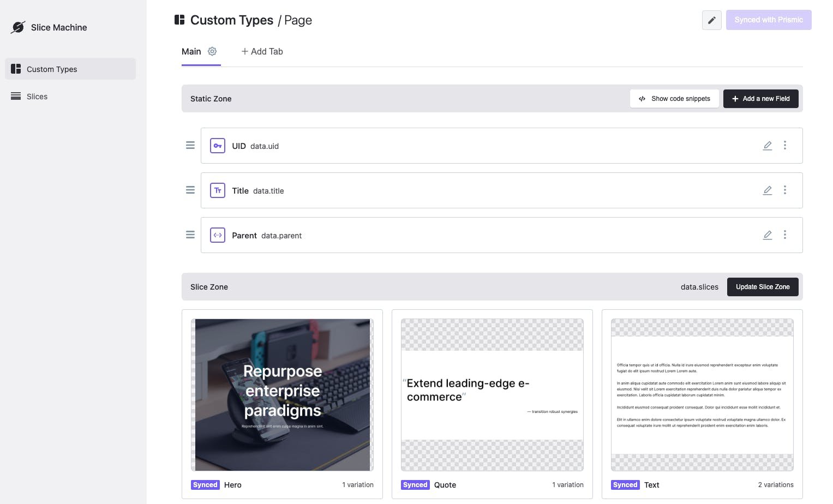Open the Hero slice thumbnail
This screenshot has width=833, height=504.
tap(282, 394)
